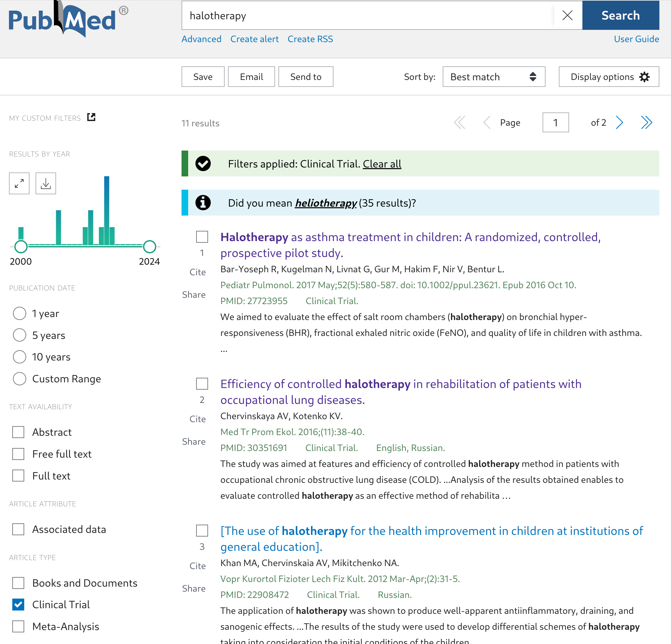Open the User Guide link

(x=636, y=39)
